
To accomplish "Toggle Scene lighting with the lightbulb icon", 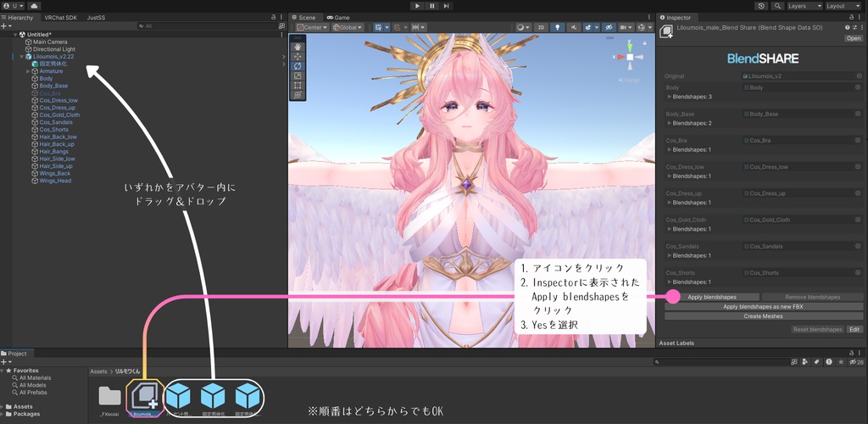I will coord(558,27).
